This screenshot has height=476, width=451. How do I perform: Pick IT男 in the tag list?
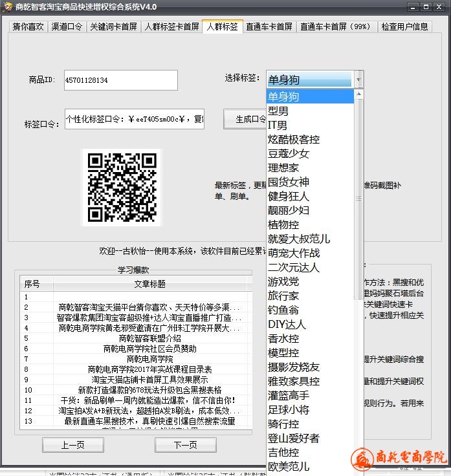310,125
